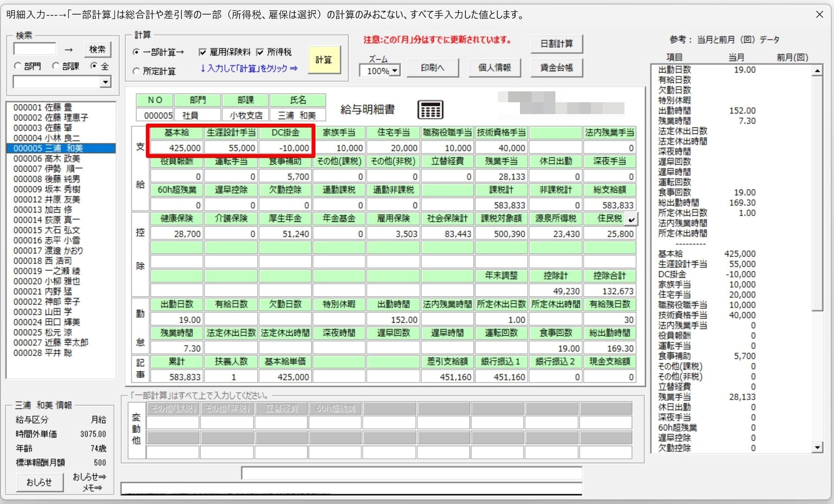The height and width of the screenshot is (504, 834).
Task: Select employee 000006 髙木 政美 in list
Action: tap(47, 159)
